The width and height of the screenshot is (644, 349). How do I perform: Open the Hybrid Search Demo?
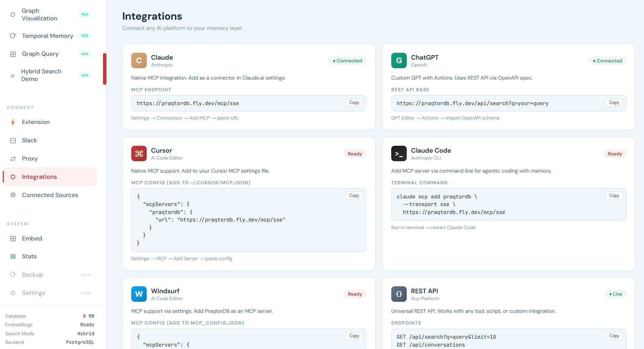(41, 75)
